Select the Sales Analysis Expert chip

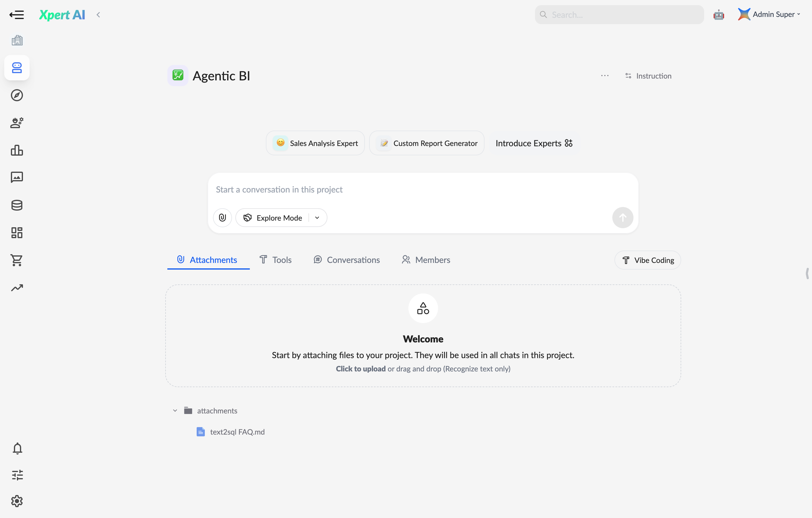[x=315, y=143]
